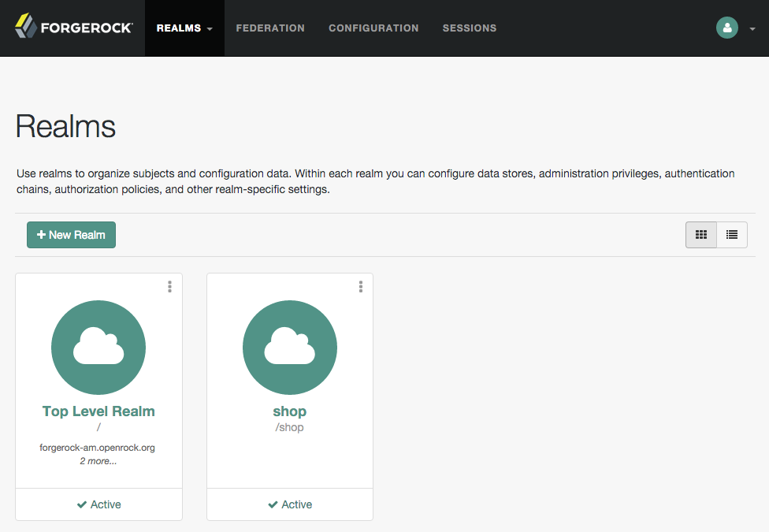Image resolution: width=769 pixels, height=532 pixels.
Task: Switch to list view
Action: click(x=732, y=235)
